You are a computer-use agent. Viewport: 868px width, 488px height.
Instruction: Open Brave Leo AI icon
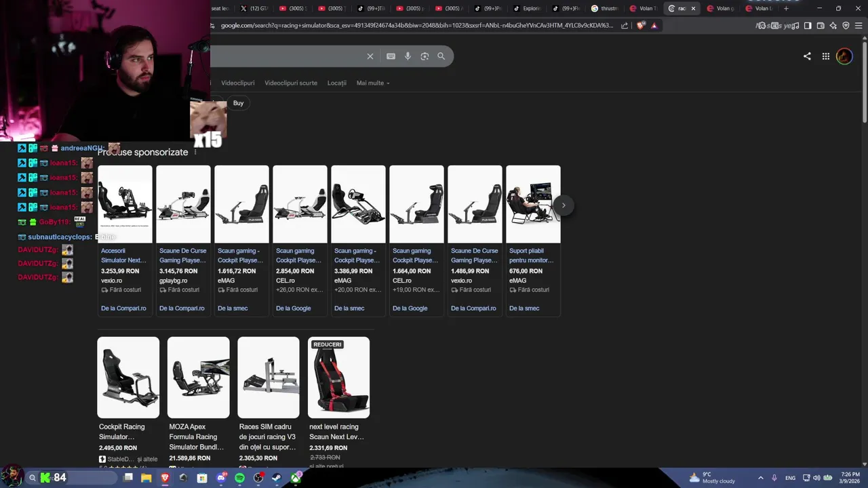tap(833, 26)
